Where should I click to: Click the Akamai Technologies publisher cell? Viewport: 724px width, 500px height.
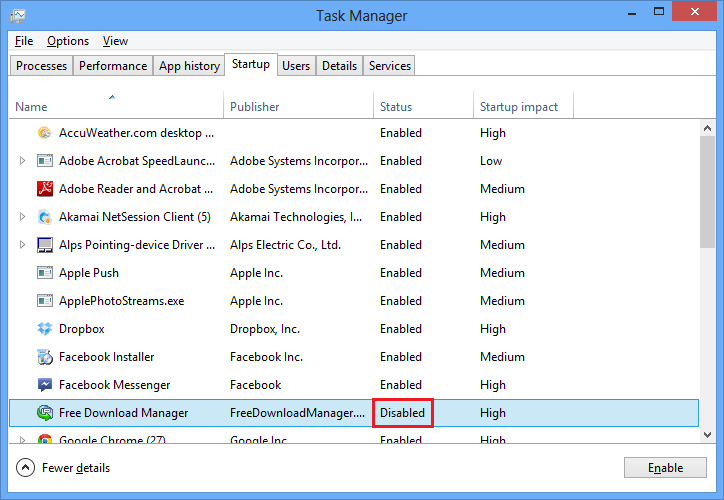pyautogui.click(x=296, y=217)
